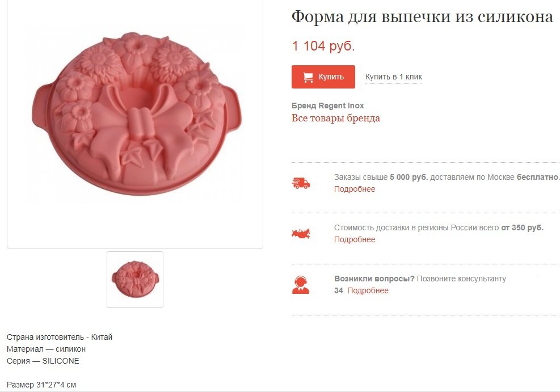Open Подробнее next to consultant phone
This screenshot has width=560, height=392.
368,290
